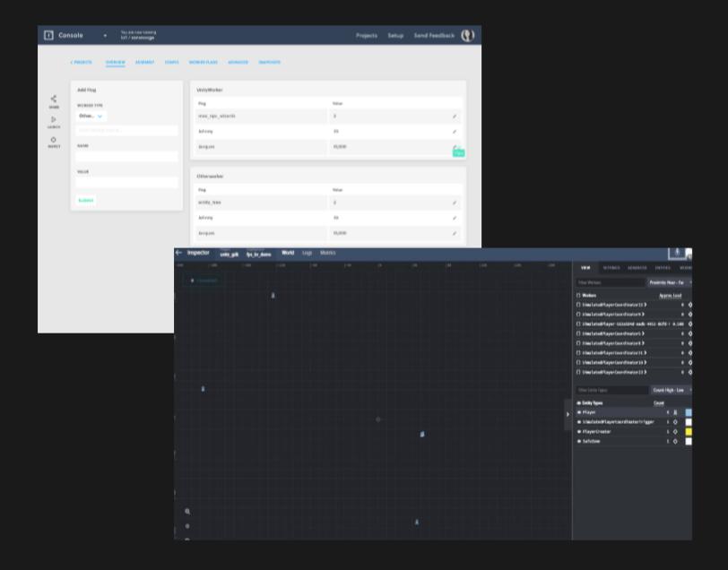Click the zoom magnifier icon in world view
The height and width of the screenshot is (570, 728).
pyautogui.click(x=187, y=512)
